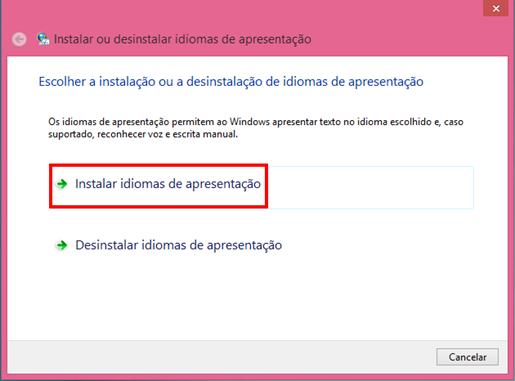Click the Cancelar button
This screenshot has width=515, height=381.
467,357
